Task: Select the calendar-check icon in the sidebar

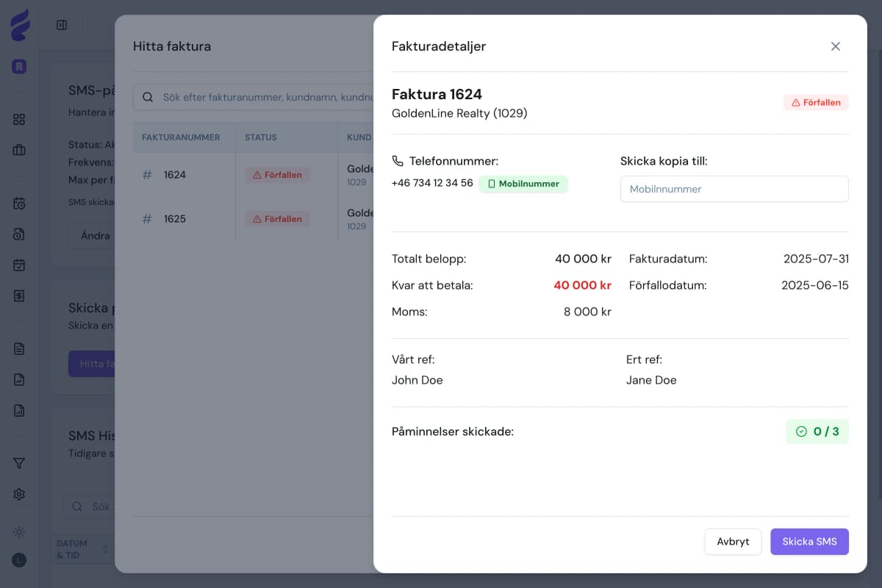Action: (18, 265)
